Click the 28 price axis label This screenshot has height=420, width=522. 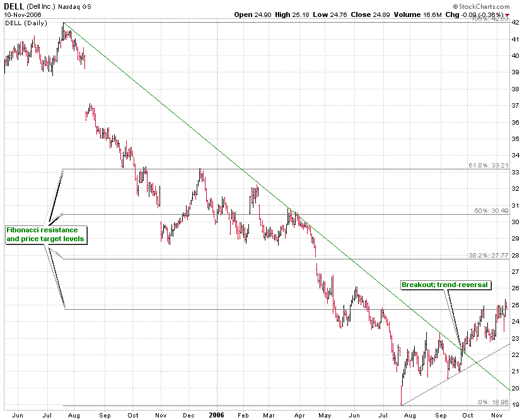click(x=515, y=255)
